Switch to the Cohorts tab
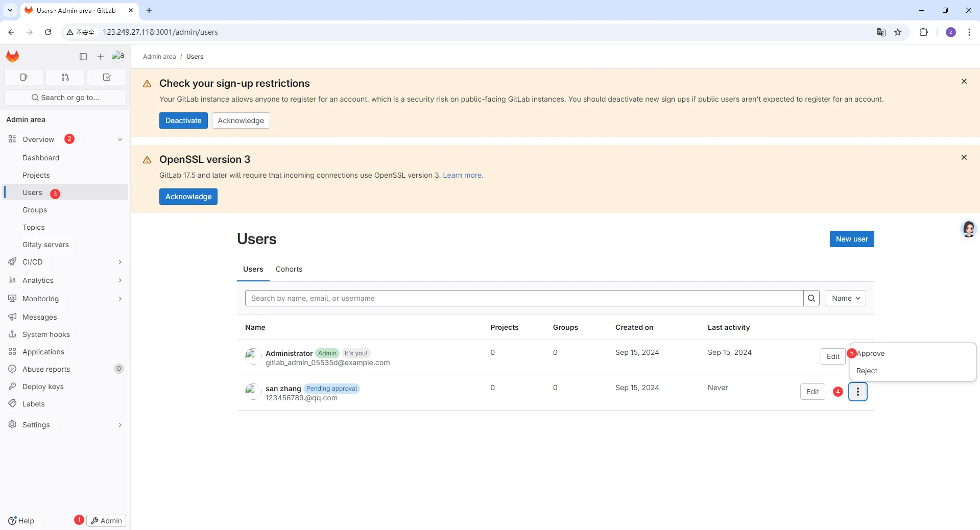Viewport: 980px width, 530px height. (x=289, y=269)
